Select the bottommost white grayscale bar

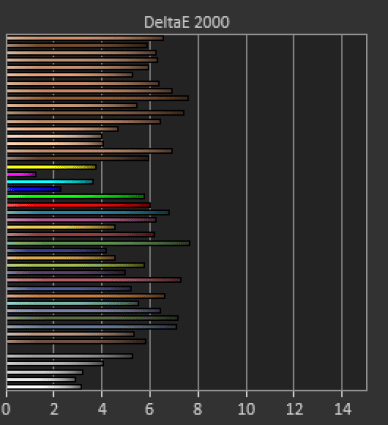[x=44, y=387]
